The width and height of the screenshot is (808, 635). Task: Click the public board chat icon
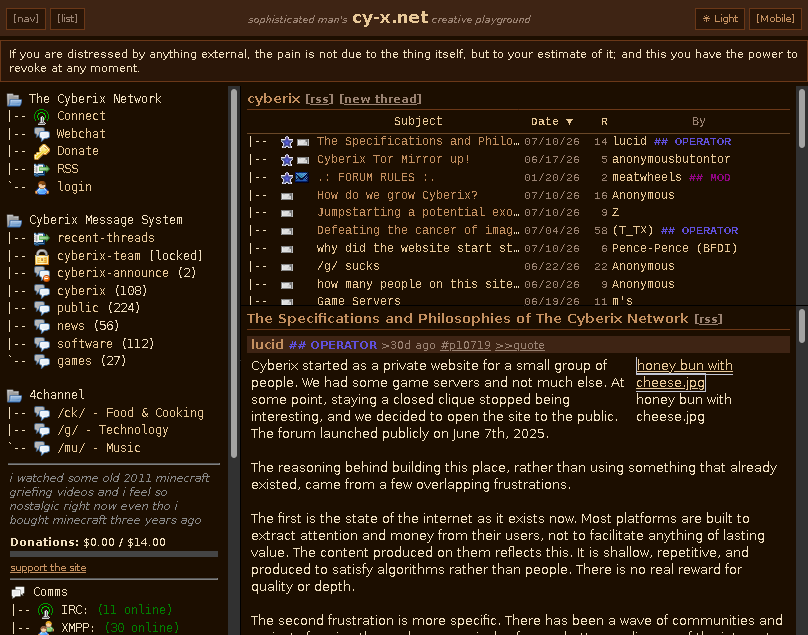click(42, 308)
